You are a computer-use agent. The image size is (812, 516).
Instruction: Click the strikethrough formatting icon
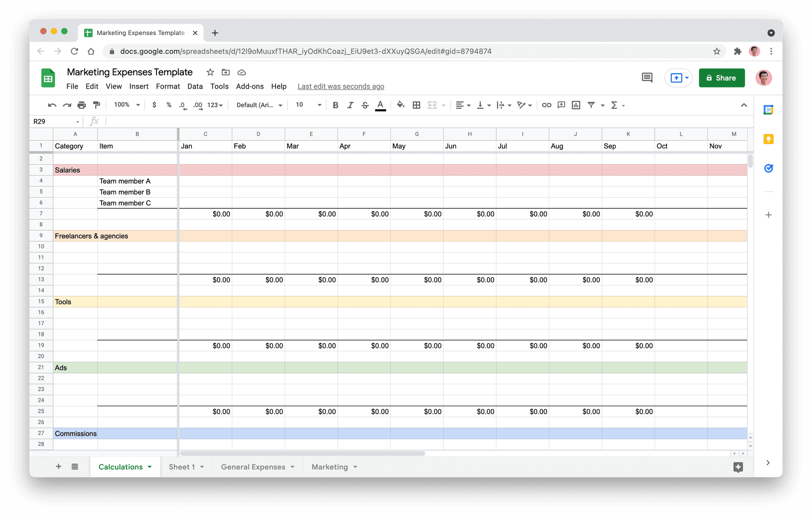point(366,105)
